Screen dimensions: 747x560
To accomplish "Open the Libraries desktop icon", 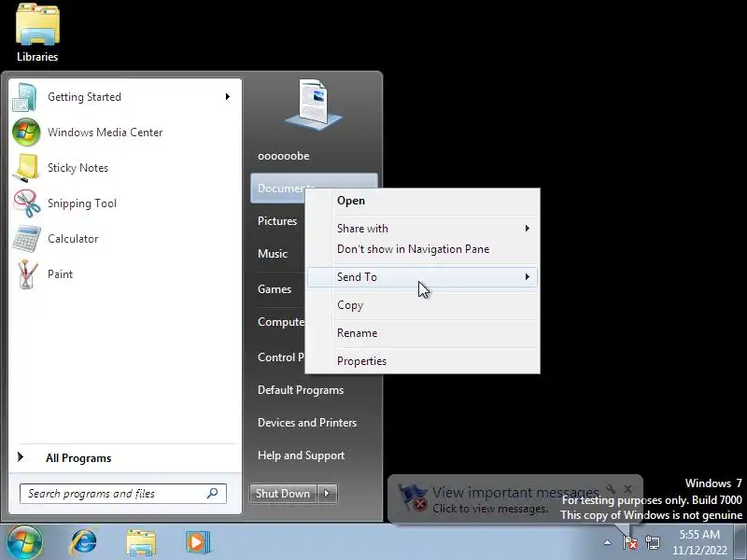I will [37, 33].
